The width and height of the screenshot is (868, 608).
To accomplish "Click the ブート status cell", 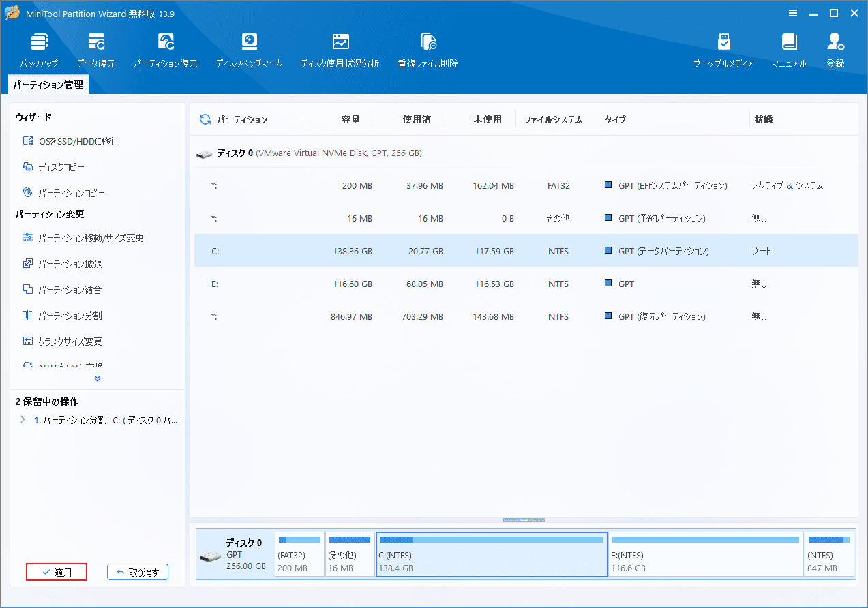I will (762, 251).
